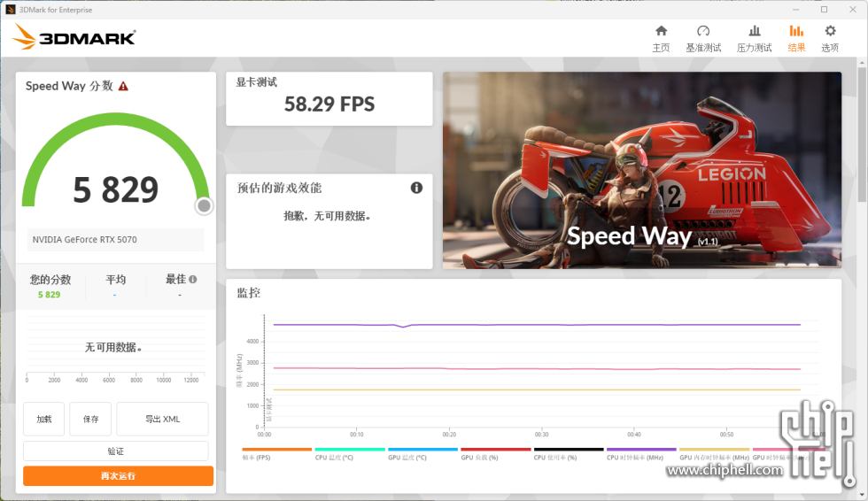Toggle the CPU 使用率 (%) black legend
Screen dimensions: 868x501
(569, 454)
